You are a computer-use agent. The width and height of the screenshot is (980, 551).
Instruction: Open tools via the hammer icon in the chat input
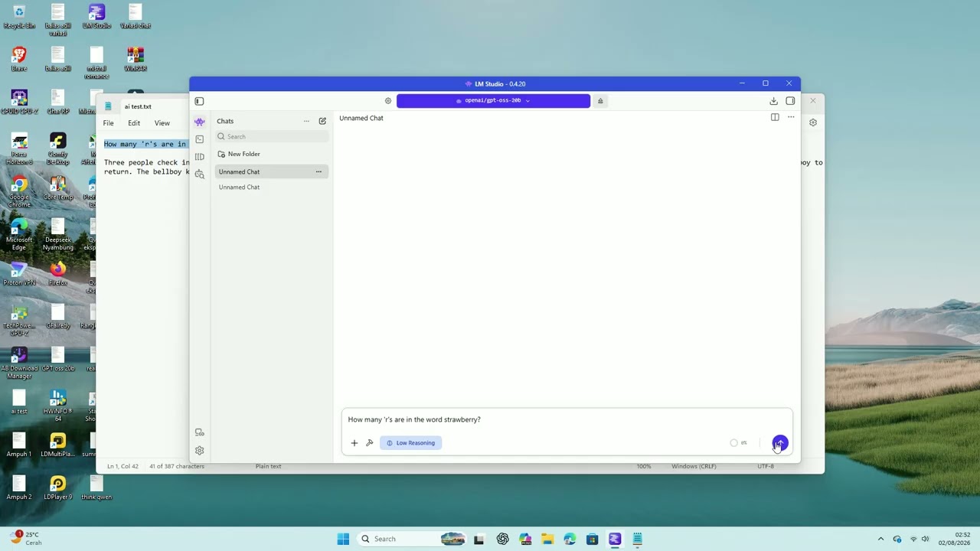coord(369,443)
